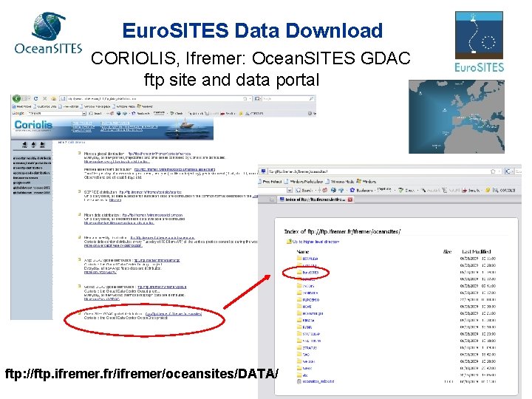This screenshot has height=399, width=532.
Task: Click the OceanSITES logo on the slide
Action: (48, 33)
